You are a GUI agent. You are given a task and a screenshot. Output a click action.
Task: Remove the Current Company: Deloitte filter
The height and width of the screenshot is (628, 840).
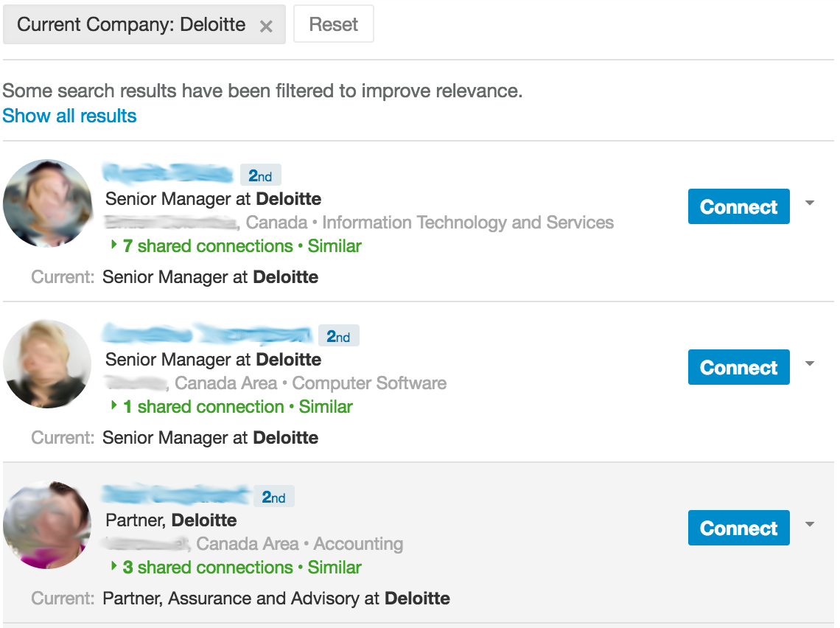pos(267,26)
